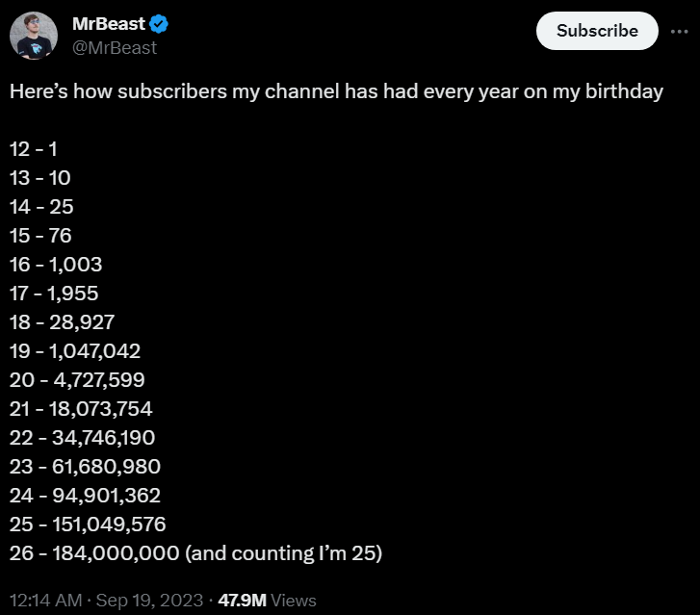
Task: Click the "(and counting I'm 25)" text
Action: click(x=287, y=553)
